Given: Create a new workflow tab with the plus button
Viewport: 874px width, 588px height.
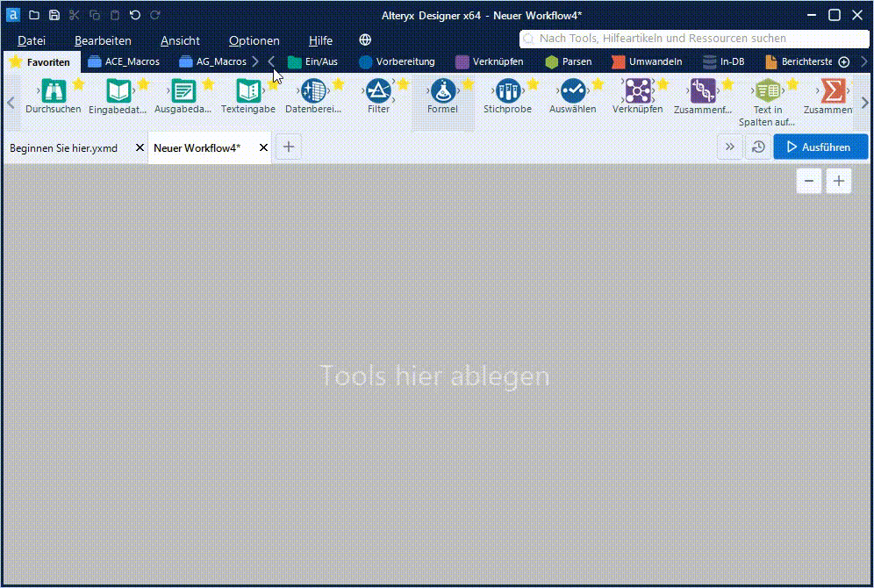Looking at the screenshot, I should point(288,147).
